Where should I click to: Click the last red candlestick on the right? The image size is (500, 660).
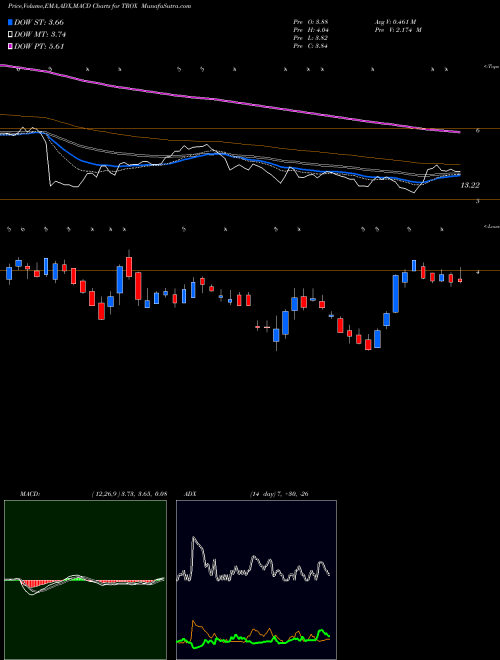coord(460,280)
